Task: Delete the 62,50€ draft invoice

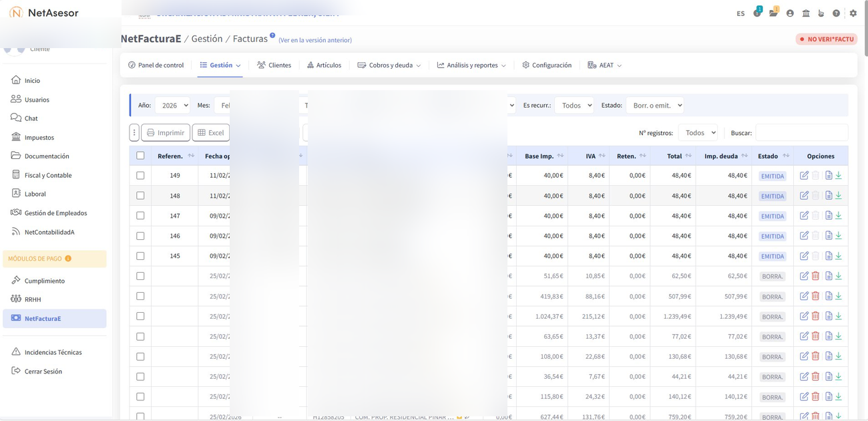Action: [815, 276]
